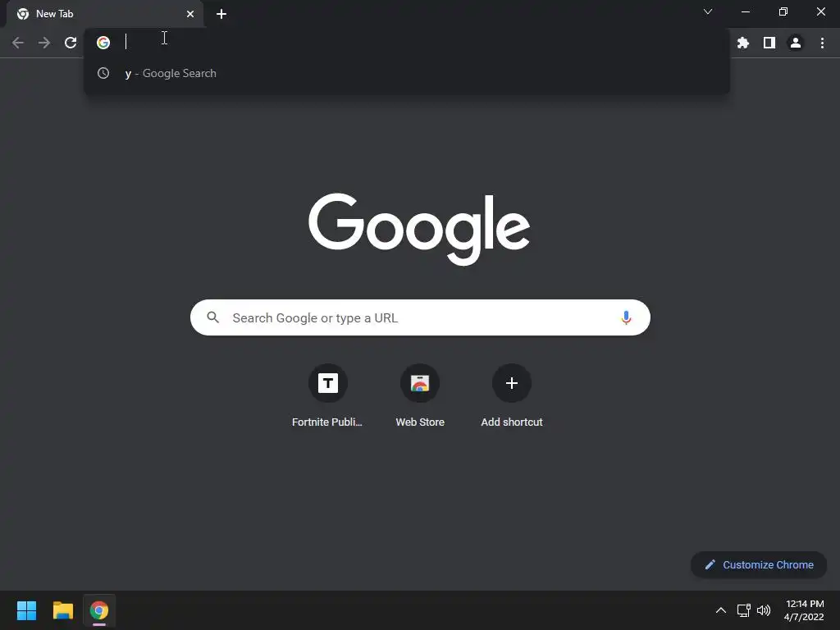Click the volume speaker tray icon

coord(764,610)
